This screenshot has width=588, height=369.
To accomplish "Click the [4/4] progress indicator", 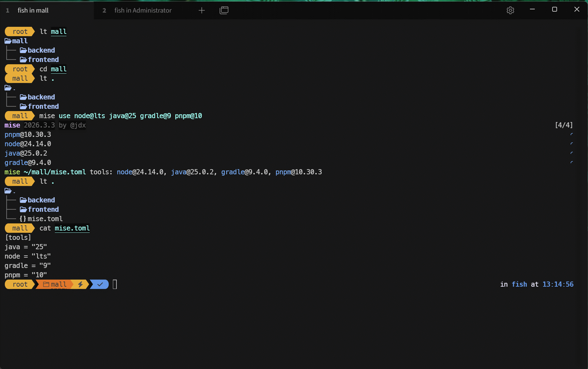I will coord(563,125).
